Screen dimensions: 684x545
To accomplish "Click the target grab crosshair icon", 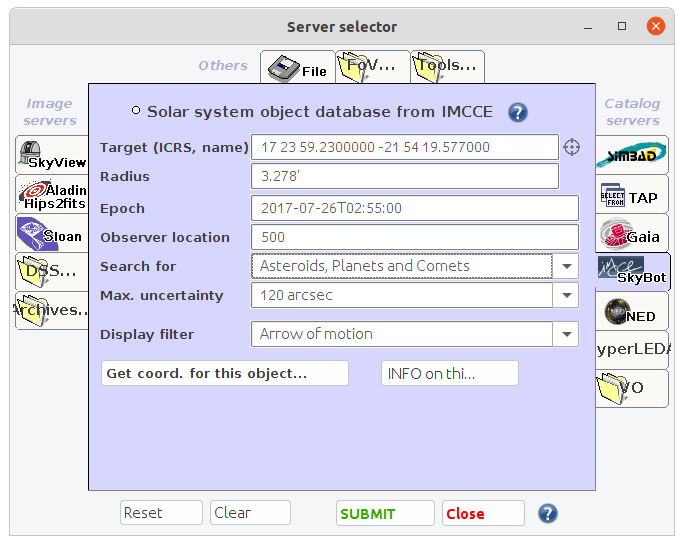I will [x=571, y=147].
